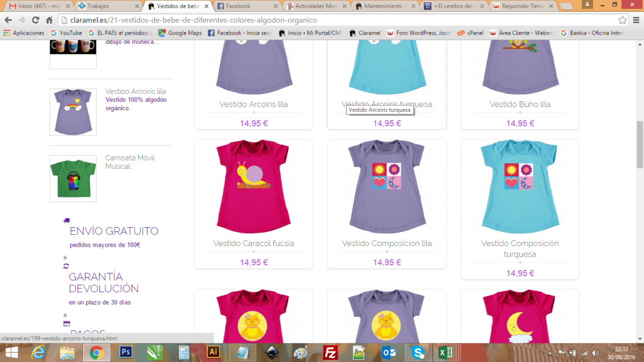Open the Aplicaciones apps grid bookmark
644x362 pixels.
click(x=24, y=33)
